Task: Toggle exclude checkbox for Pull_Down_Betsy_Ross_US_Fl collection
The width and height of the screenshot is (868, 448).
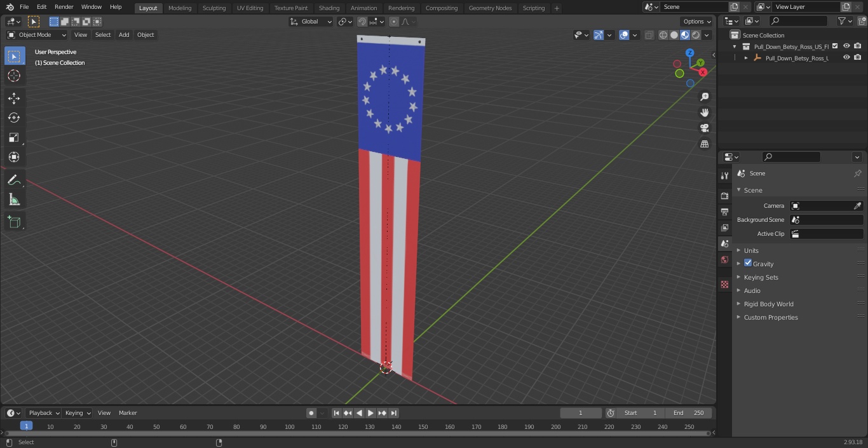Action: tap(836, 46)
